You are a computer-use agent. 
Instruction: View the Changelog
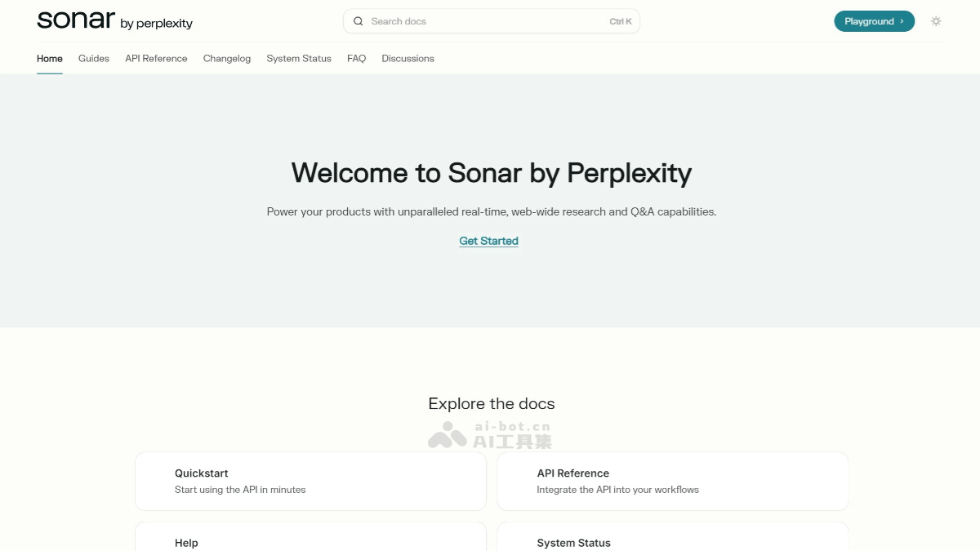[x=226, y=58]
